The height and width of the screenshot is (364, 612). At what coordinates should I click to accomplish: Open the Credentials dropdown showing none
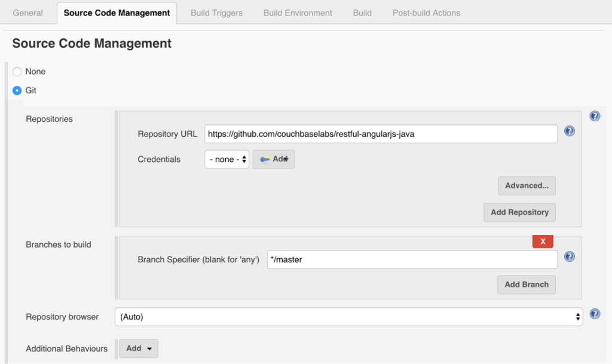click(227, 159)
